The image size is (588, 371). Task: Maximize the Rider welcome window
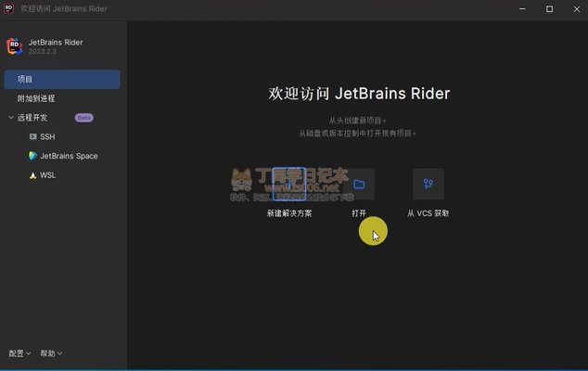(549, 8)
